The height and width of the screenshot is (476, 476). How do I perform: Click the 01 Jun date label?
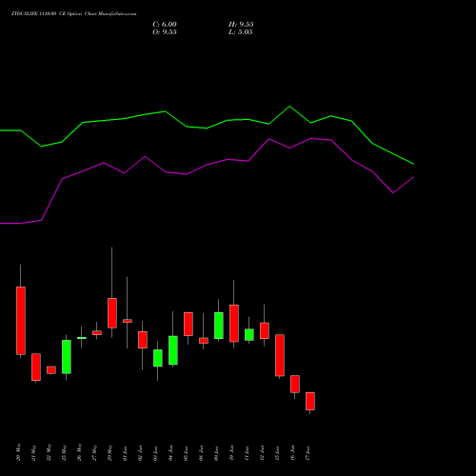(x=126, y=453)
